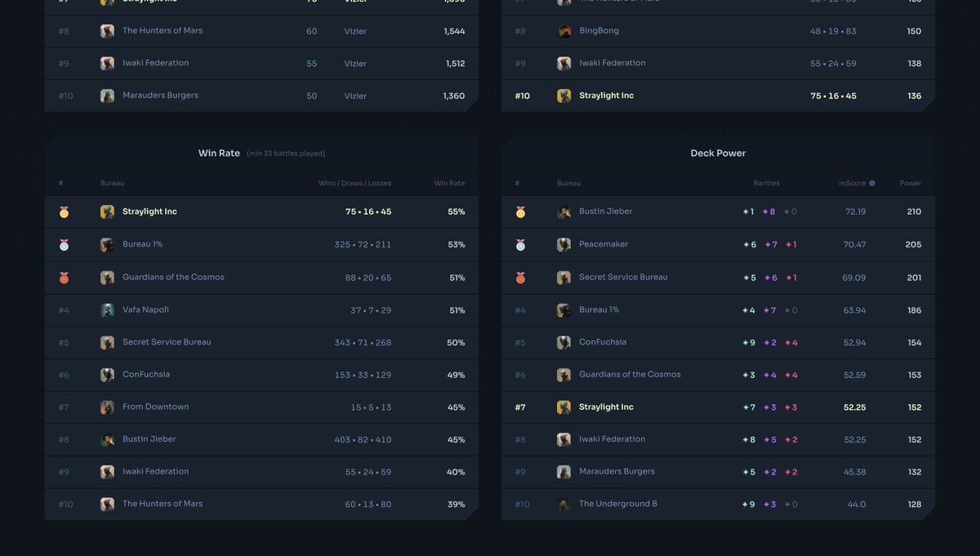Click Vafa Napoli's avatar icon
Viewport: 980px width, 556px height.
coord(107,310)
